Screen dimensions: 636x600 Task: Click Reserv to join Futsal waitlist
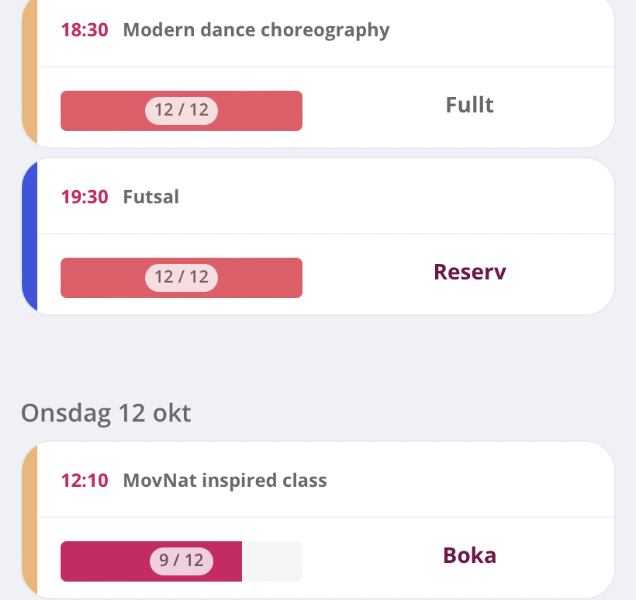(470, 272)
